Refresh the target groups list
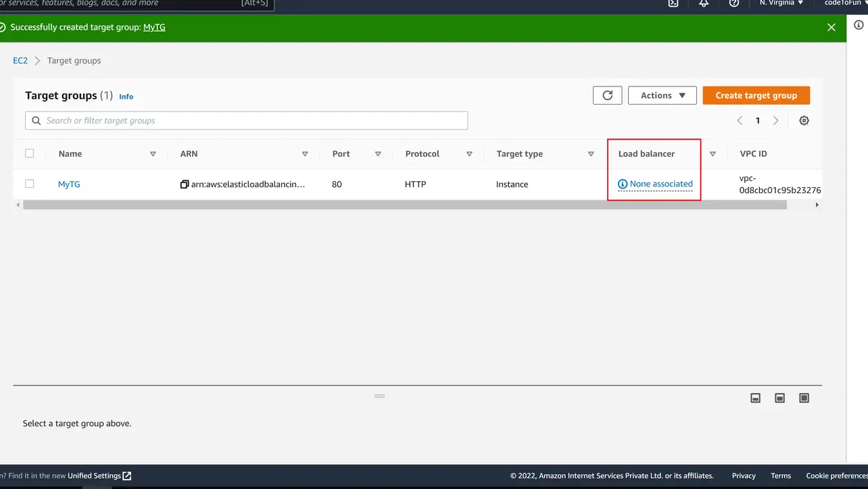The width and height of the screenshot is (868, 489). 607,95
